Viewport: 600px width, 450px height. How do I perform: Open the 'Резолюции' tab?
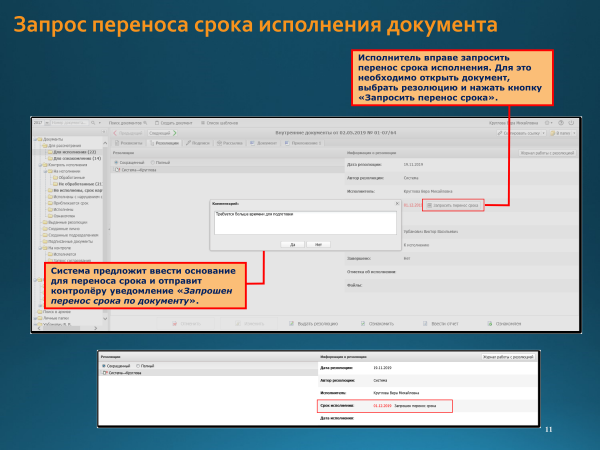pyautogui.click(x=164, y=143)
